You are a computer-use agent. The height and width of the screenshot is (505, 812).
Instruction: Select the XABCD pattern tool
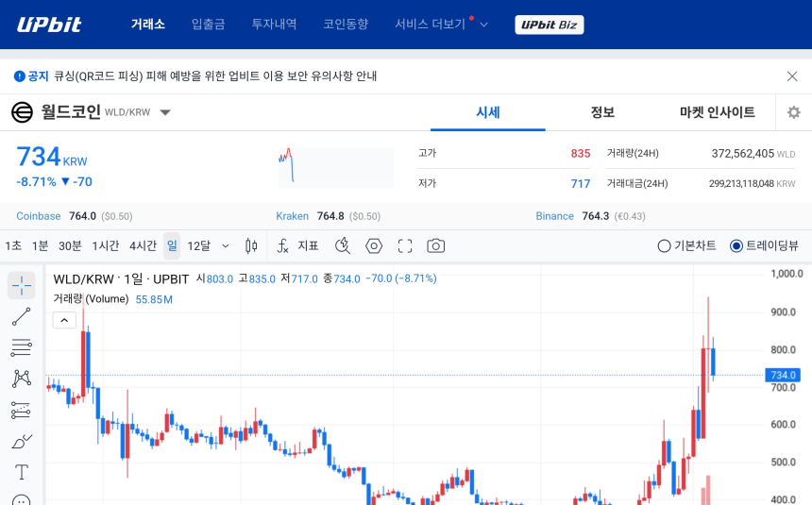(21, 379)
